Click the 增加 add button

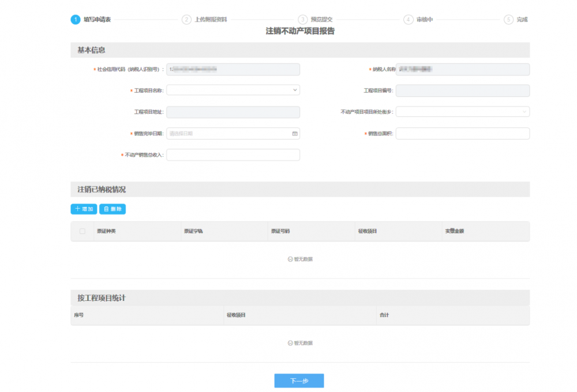tap(84, 209)
